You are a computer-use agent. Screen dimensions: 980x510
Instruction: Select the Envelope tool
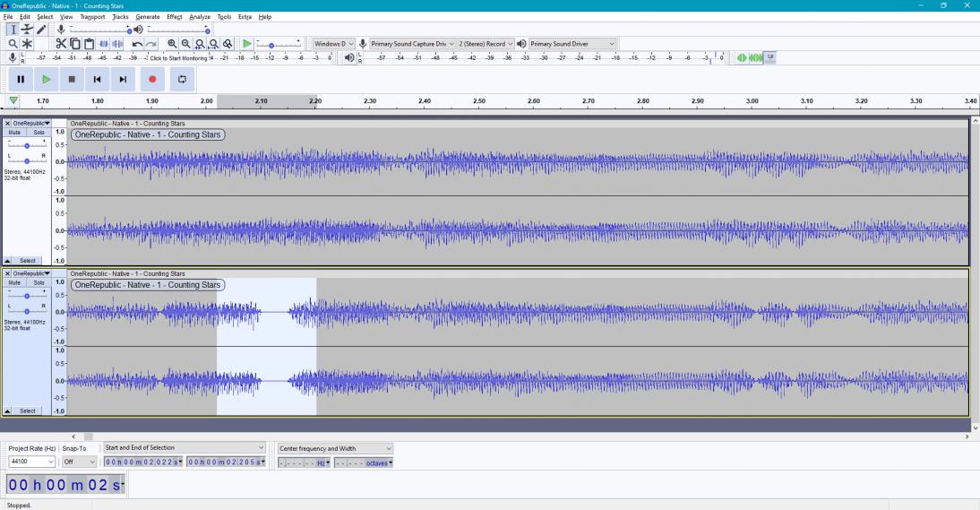pos(28,30)
